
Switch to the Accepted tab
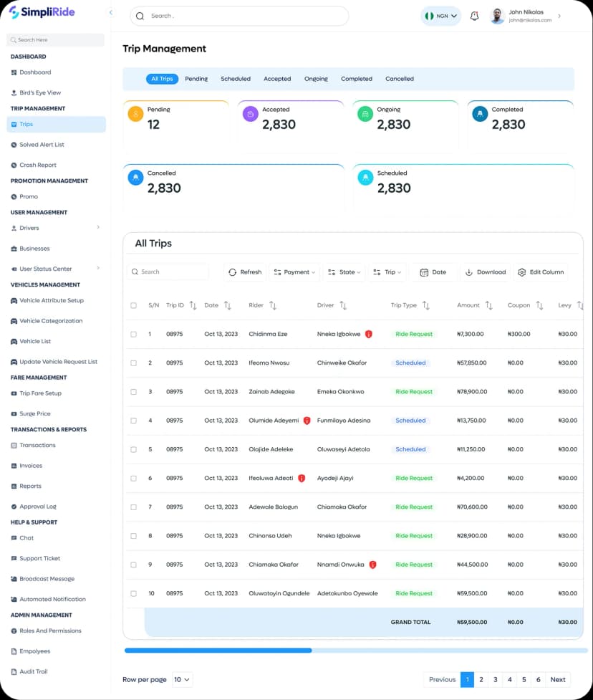click(x=277, y=79)
